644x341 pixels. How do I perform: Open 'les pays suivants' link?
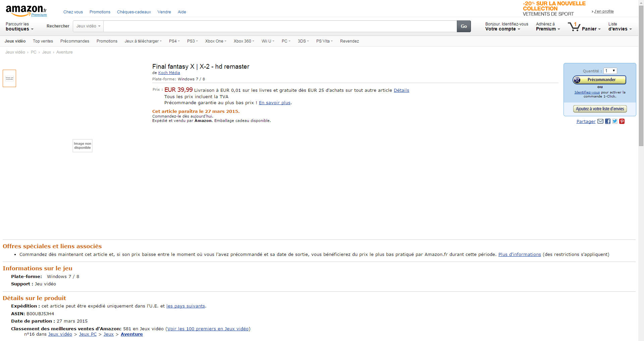point(185,306)
